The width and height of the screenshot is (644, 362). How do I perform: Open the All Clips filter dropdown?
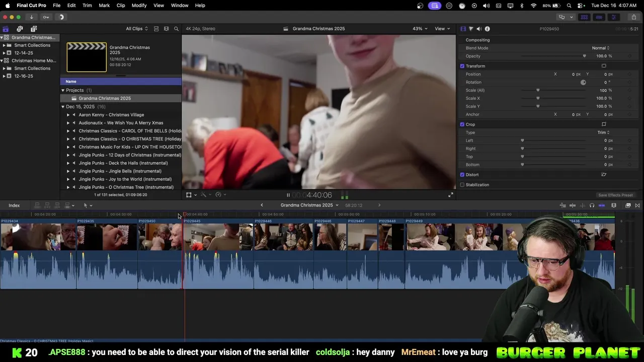(x=137, y=29)
